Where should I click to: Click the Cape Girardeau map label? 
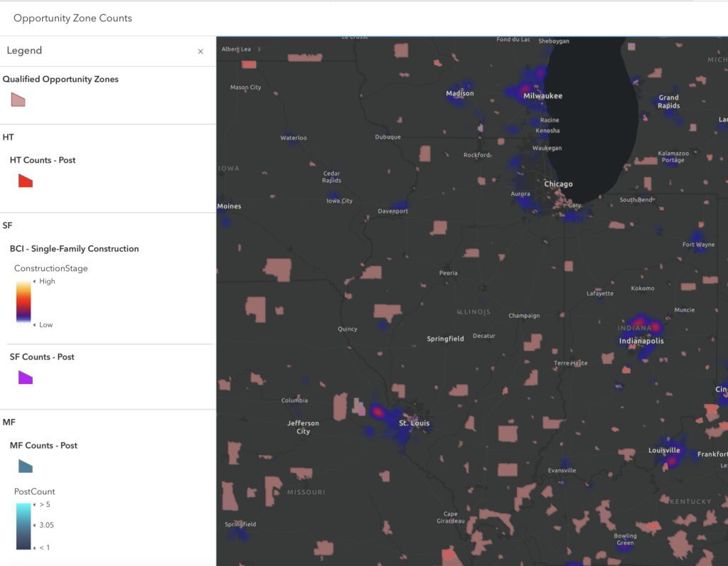click(x=450, y=517)
